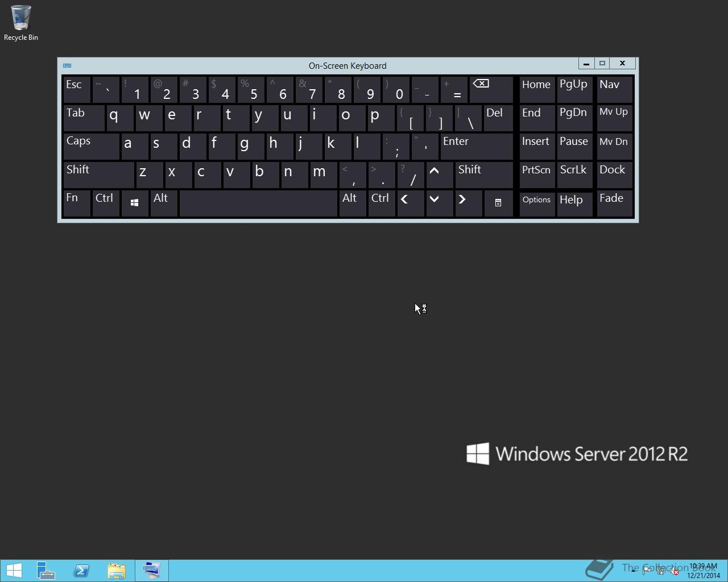Launch PowerShell from the taskbar

81,571
